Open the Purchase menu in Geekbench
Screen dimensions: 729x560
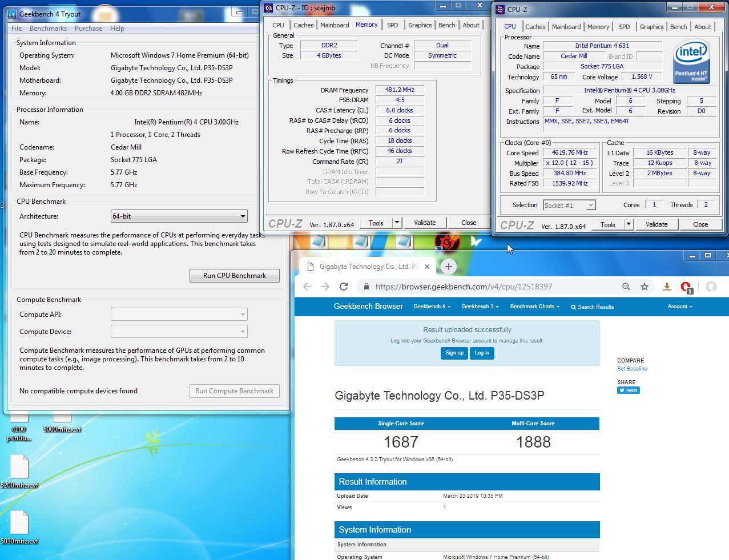click(88, 29)
